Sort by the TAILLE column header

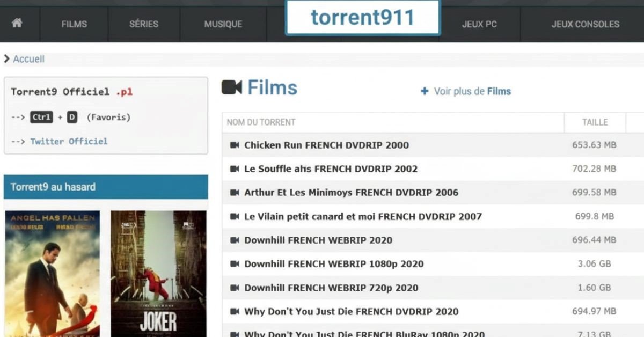pos(595,122)
